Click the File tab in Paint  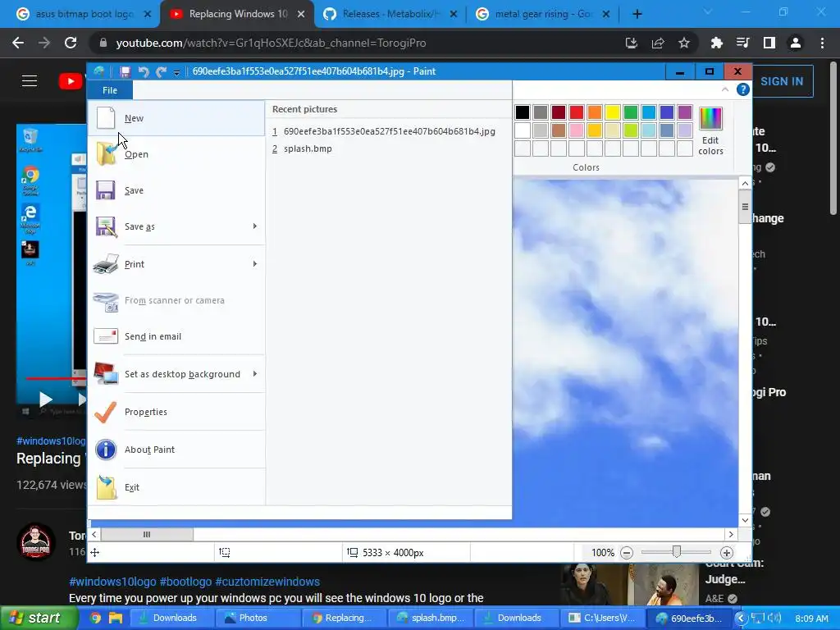[x=110, y=90]
